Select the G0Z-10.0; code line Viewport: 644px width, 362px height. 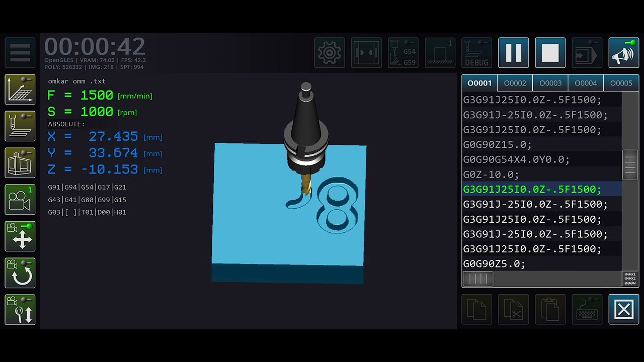tap(542, 174)
